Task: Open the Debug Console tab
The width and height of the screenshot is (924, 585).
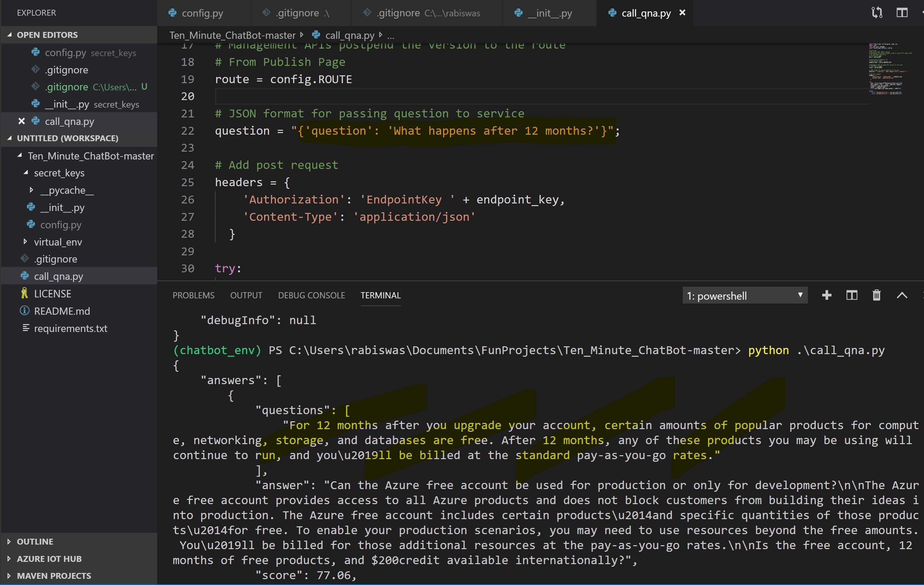Action: (x=311, y=295)
